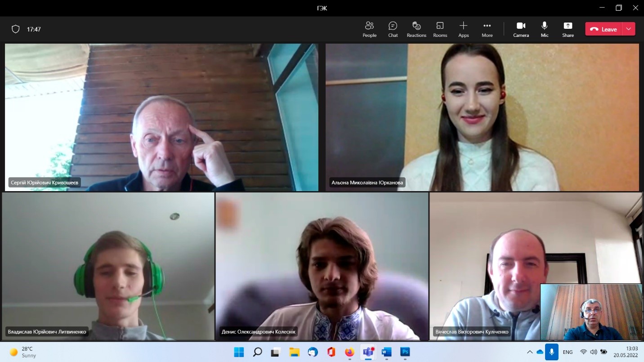Open Photoshop from the taskbar
This screenshot has width=644, height=362.
(405, 352)
